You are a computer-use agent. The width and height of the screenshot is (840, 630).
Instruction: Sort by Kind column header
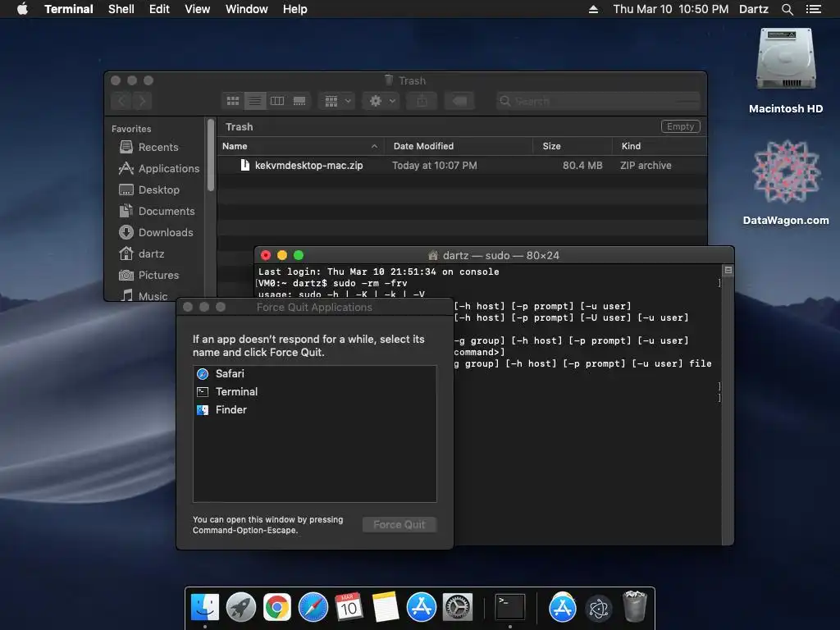[x=660, y=146]
